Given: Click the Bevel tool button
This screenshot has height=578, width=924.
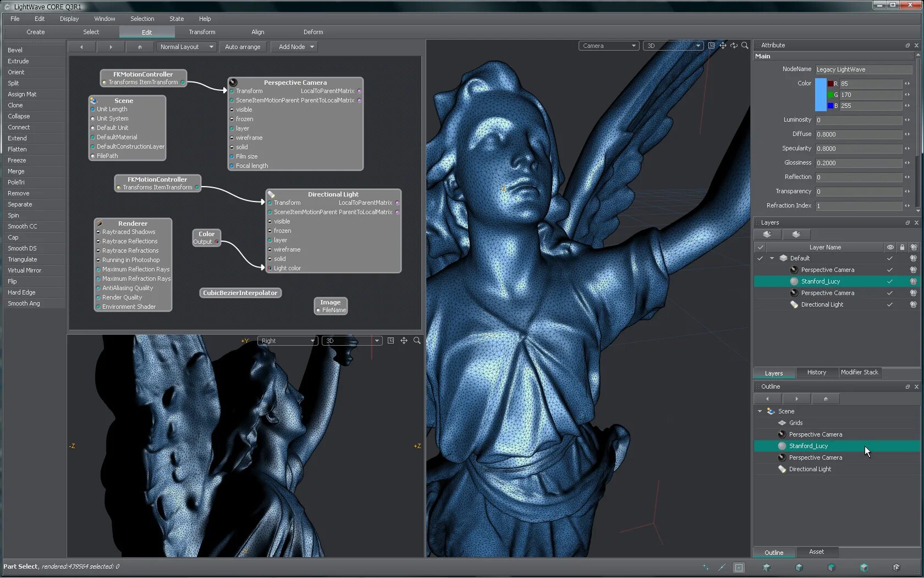Looking at the screenshot, I should pyautogui.click(x=34, y=50).
